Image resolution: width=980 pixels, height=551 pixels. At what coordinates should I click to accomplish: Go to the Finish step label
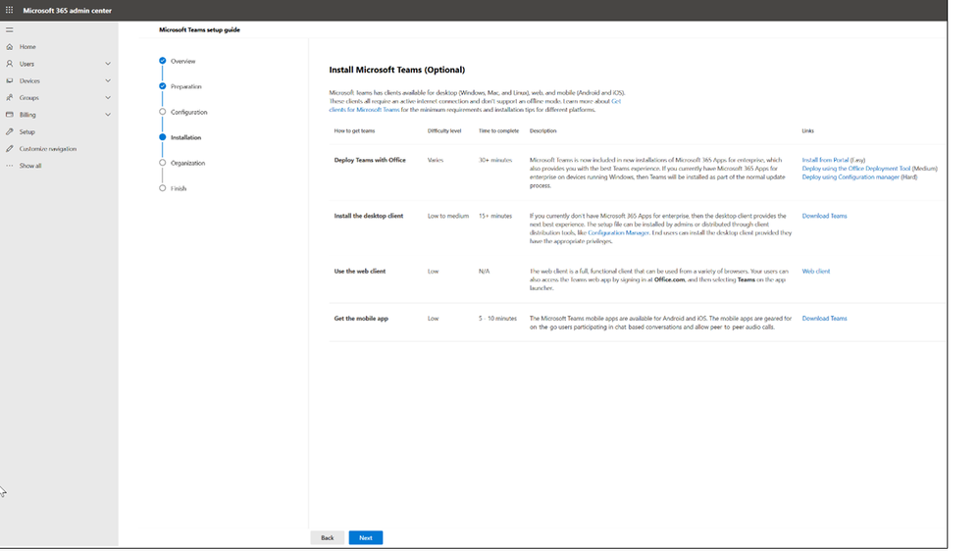(x=179, y=188)
